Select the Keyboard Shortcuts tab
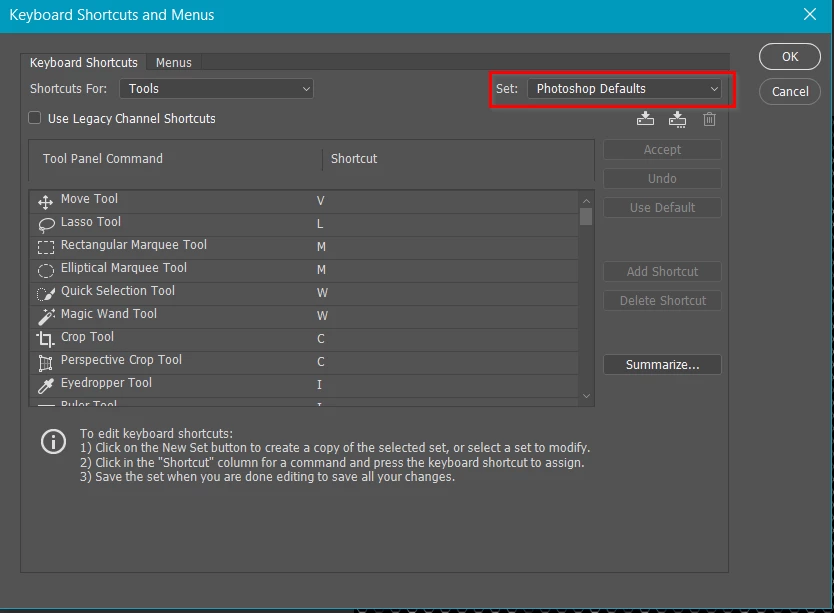Screen dimensions: 834x613 (84, 62)
